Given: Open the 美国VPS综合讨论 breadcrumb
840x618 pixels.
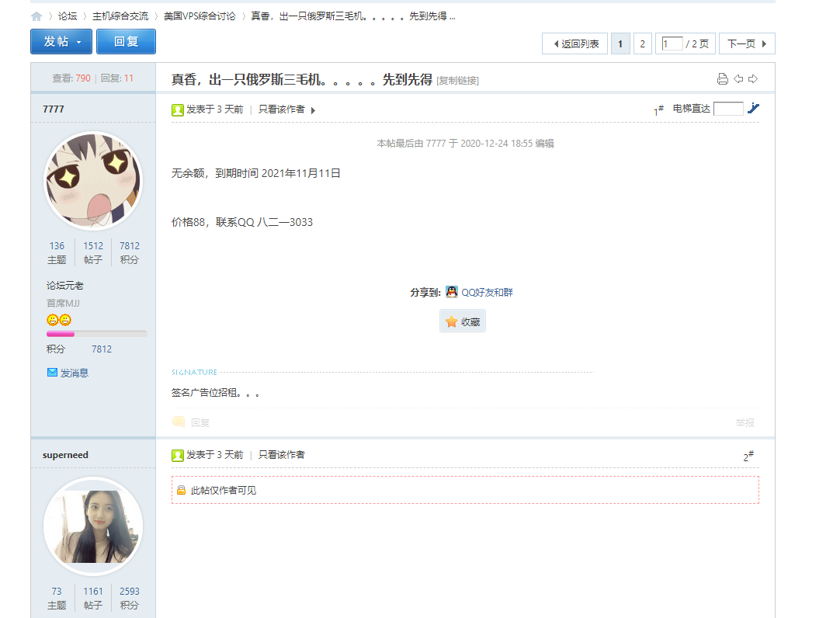Looking at the screenshot, I should (200, 16).
